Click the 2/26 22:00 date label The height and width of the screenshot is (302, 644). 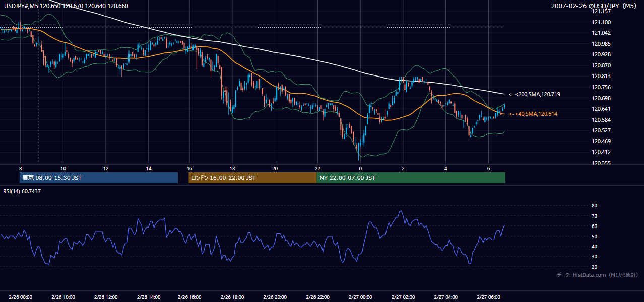[x=317, y=297]
